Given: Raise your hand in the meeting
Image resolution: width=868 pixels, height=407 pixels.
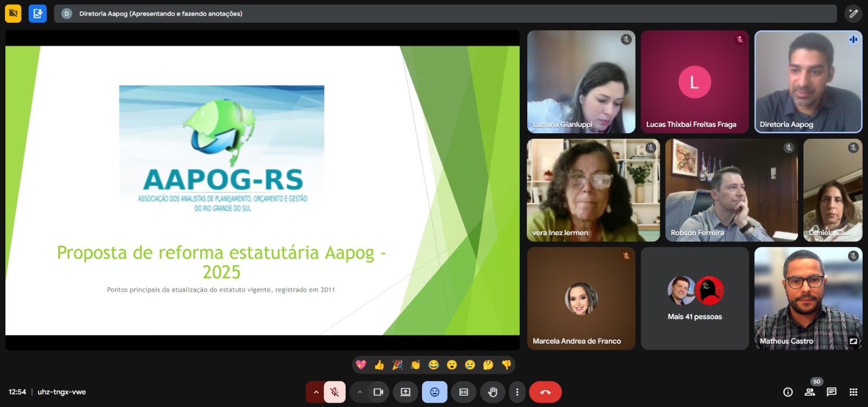Looking at the screenshot, I should [493, 392].
